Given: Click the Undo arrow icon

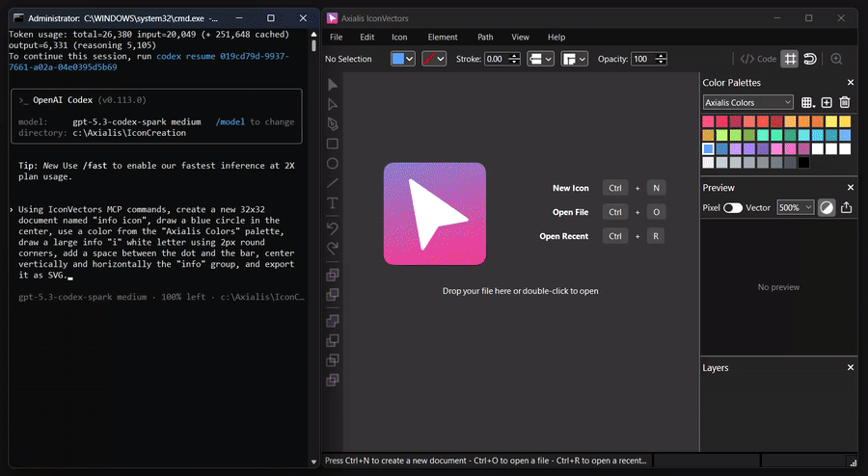Looking at the screenshot, I should click(x=333, y=228).
